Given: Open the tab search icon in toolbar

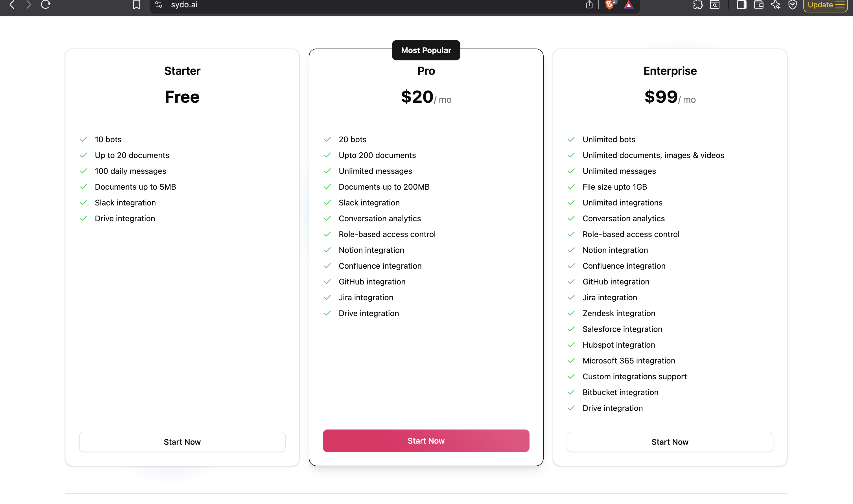Looking at the screenshot, I should 715,5.
